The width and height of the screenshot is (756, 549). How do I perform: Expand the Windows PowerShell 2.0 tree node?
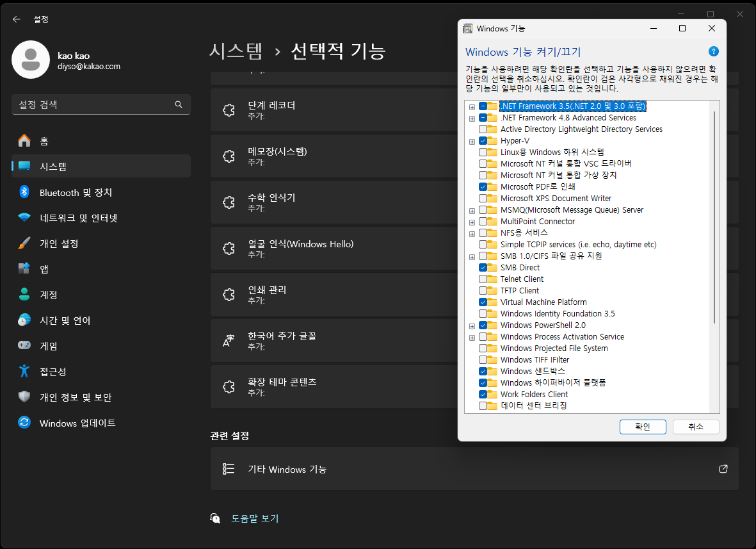tap(472, 325)
